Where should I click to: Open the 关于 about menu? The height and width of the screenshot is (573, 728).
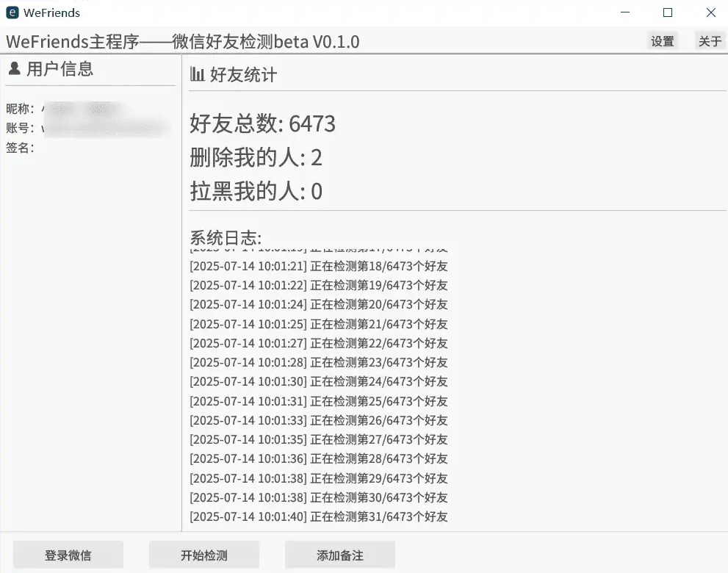click(710, 41)
